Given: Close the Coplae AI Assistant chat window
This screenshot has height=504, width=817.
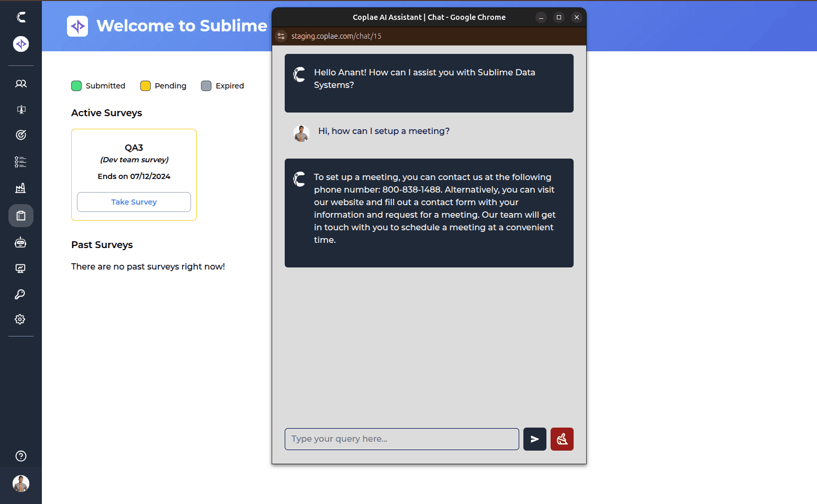Looking at the screenshot, I should pos(577,17).
